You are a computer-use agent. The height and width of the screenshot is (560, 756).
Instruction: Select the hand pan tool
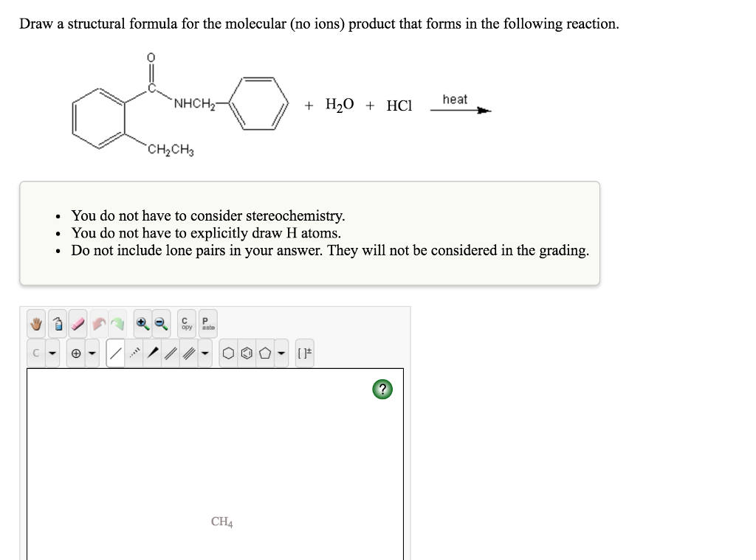click(x=35, y=322)
